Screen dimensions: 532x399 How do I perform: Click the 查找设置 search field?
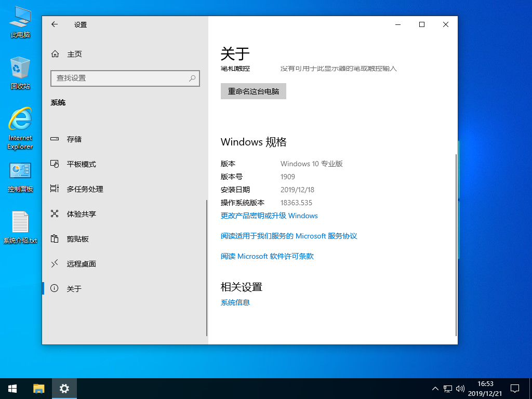119,78
